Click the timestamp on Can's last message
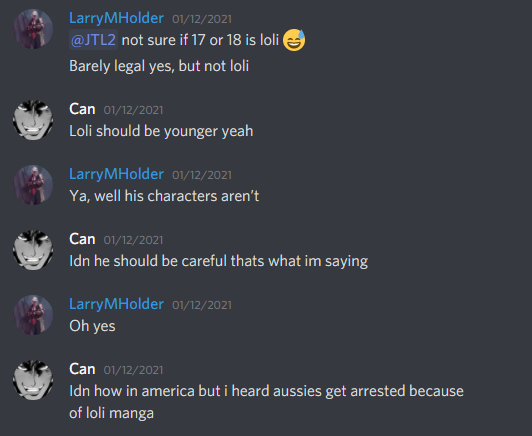Screen dimensions: 532x436 (x=133, y=370)
